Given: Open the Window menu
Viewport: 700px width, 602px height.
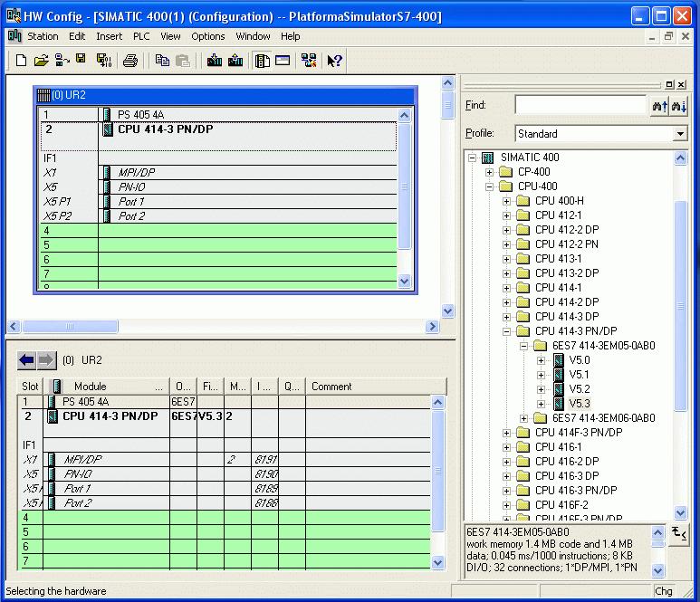Looking at the screenshot, I should click(253, 36).
